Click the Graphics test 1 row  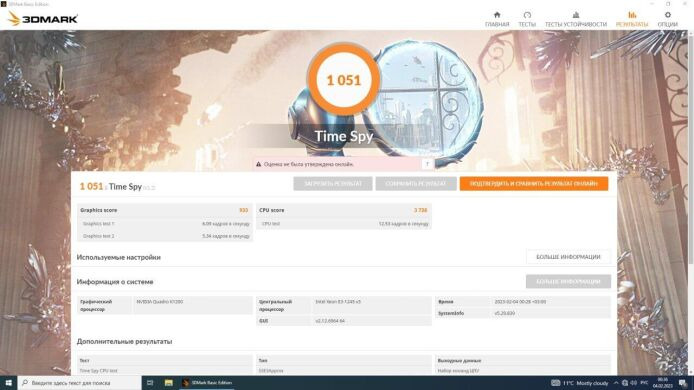(164, 224)
